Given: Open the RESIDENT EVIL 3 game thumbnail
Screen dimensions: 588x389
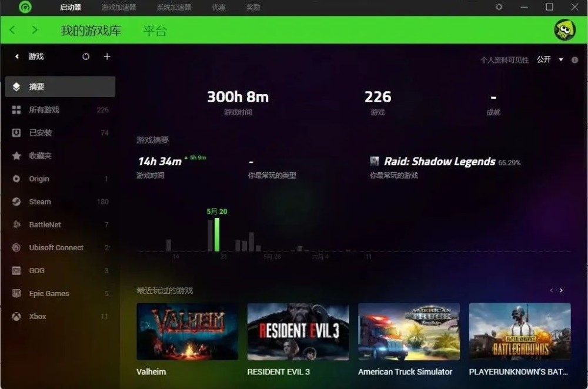Looking at the screenshot, I should [x=298, y=332].
